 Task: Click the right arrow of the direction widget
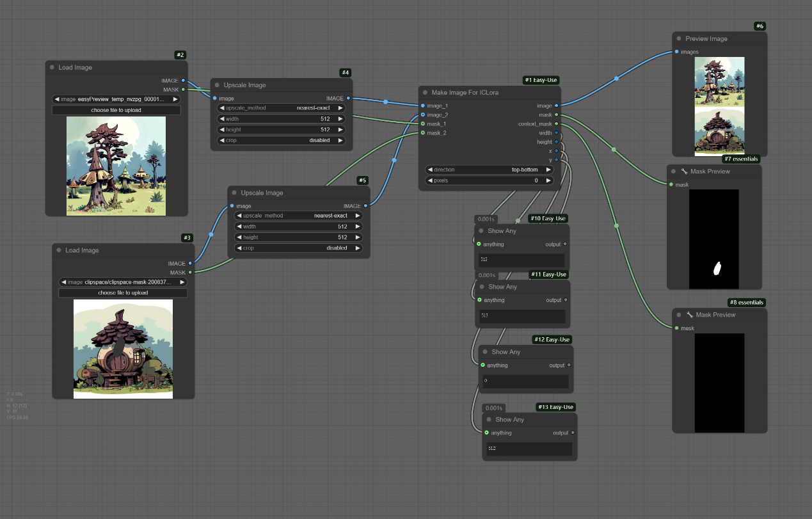548,170
